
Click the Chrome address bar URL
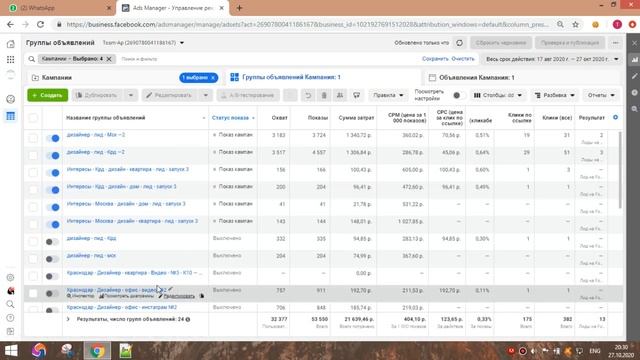[x=308, y=24]
